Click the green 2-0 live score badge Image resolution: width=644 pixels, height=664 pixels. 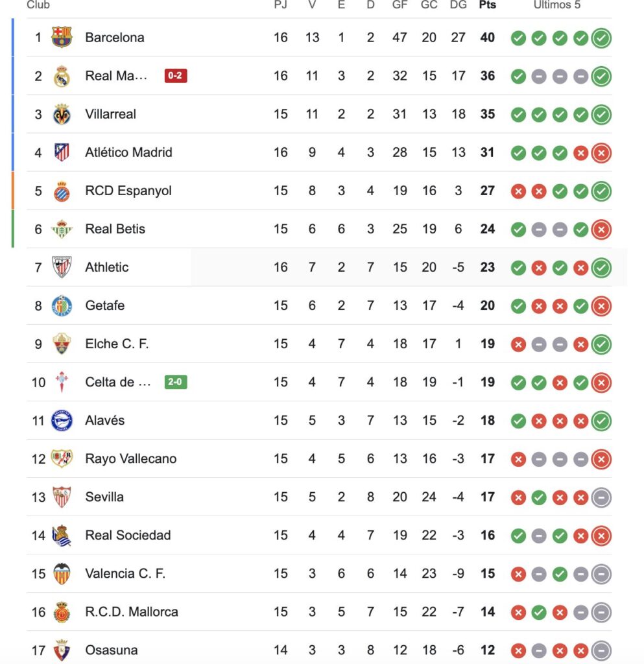coord(176,382)
